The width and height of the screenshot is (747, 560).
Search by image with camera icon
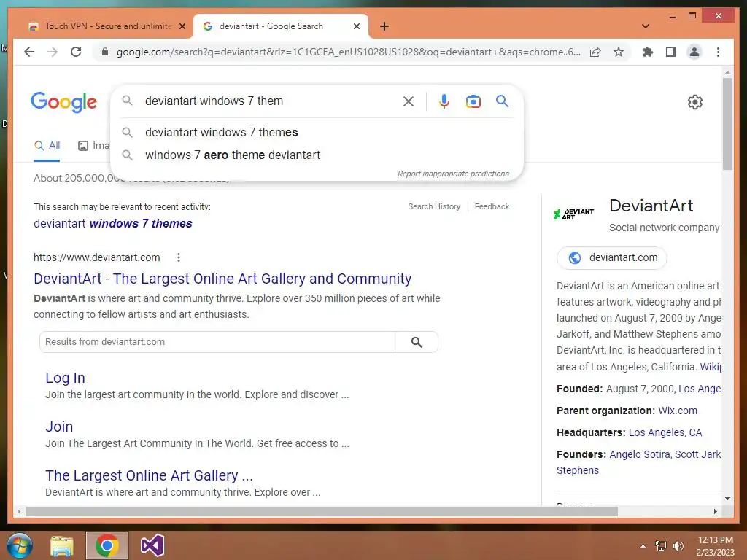tap(473, 101)
